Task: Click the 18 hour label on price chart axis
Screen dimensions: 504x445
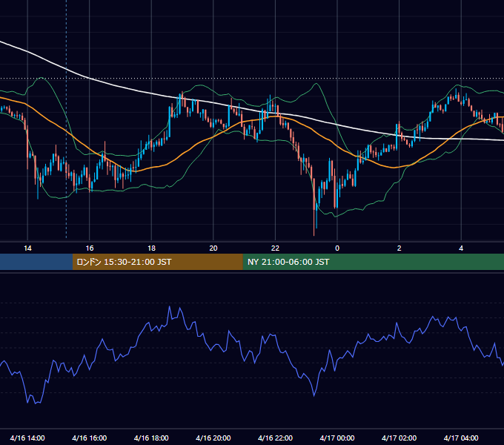Action: click(151, 248)
